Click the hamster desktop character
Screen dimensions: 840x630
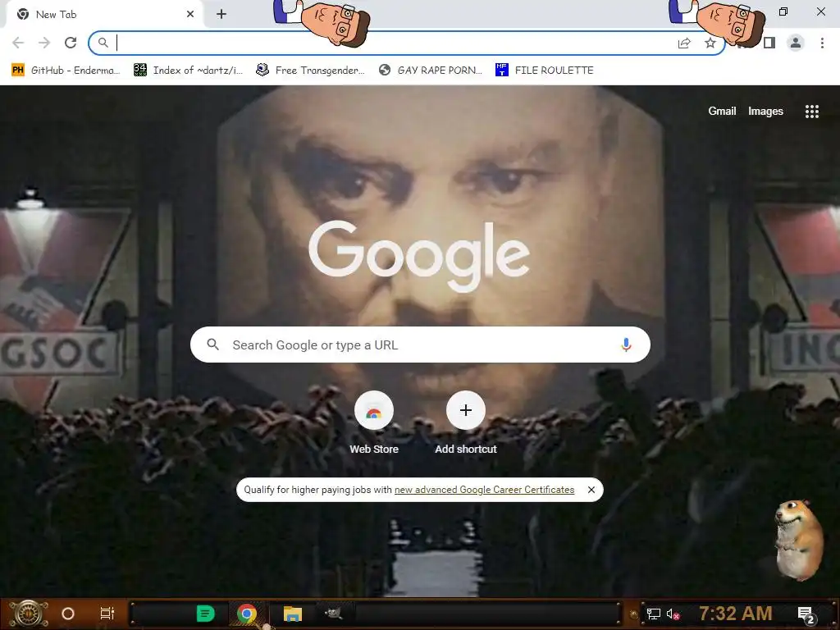(x=799, y=539)
